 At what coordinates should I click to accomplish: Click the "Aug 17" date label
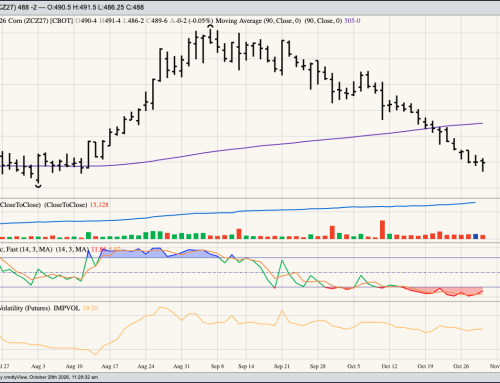click(110, 366)
